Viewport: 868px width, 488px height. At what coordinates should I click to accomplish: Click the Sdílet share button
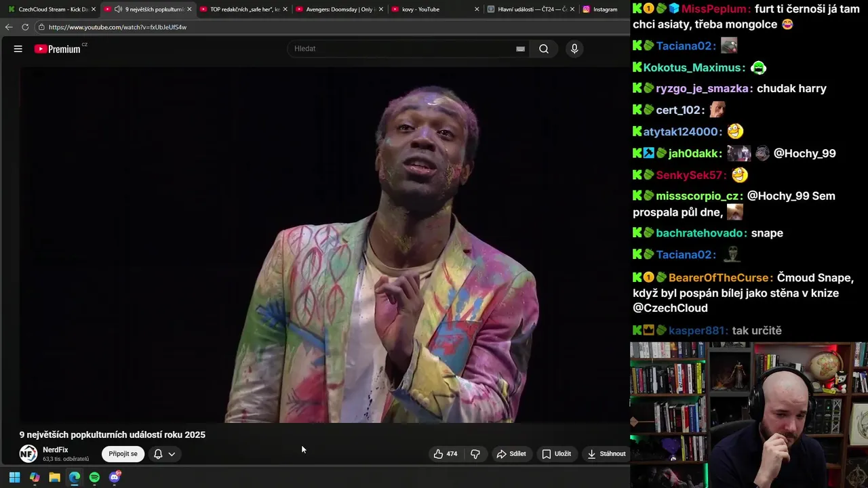511,453
